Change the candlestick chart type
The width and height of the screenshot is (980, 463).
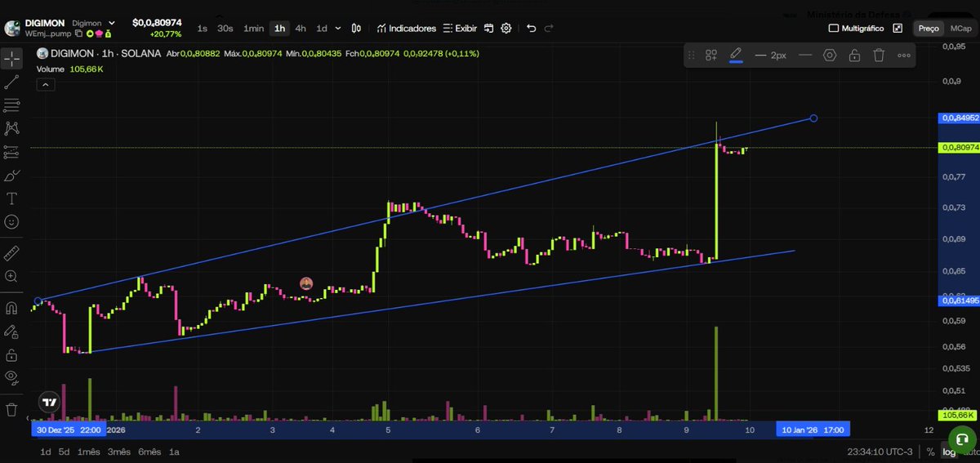tap(356, 28)
